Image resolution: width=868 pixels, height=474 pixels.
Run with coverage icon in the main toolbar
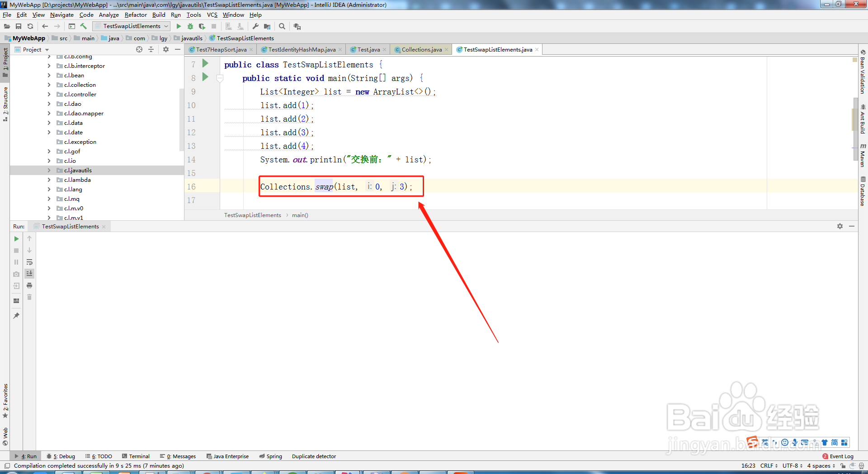coord(202,26)
